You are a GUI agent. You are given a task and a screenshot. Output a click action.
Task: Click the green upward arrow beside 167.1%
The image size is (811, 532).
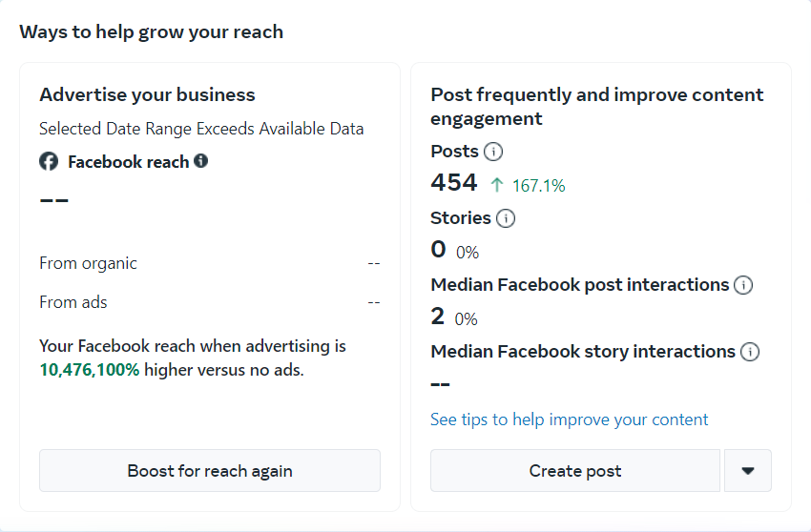tap(497, 185)
